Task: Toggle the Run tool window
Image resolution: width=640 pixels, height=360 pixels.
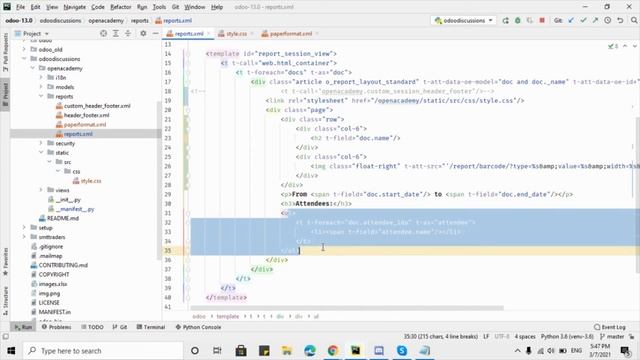Action: (x=23, y=327)
